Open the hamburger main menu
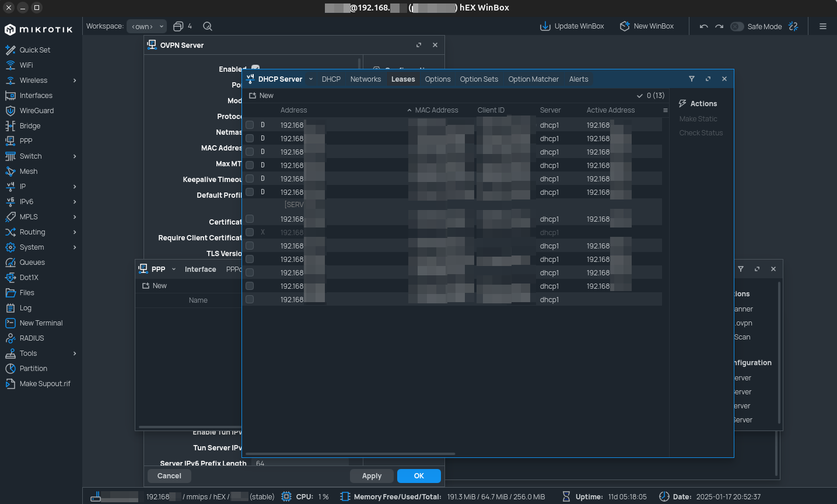Screen dimensions: 837x504 click(x=823, y=26)
